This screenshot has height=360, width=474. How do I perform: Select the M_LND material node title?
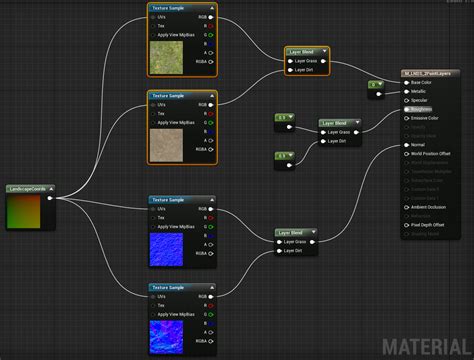pyautogui.click(x=427, y=73)
